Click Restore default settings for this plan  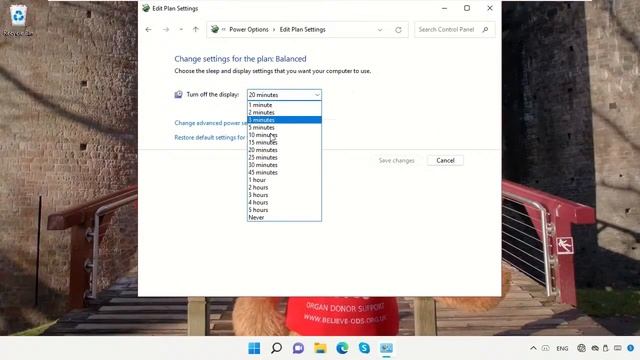pos(211,138)
